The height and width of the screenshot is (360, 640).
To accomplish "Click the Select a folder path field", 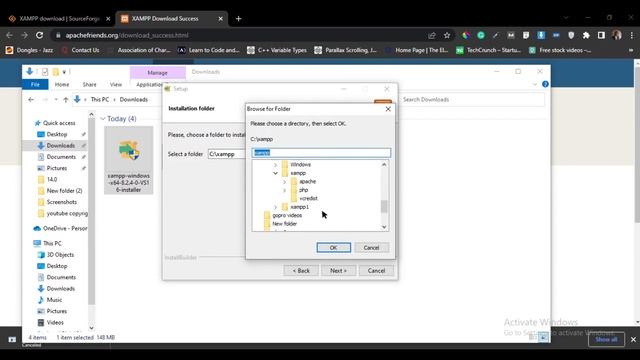I will (227, 154).
